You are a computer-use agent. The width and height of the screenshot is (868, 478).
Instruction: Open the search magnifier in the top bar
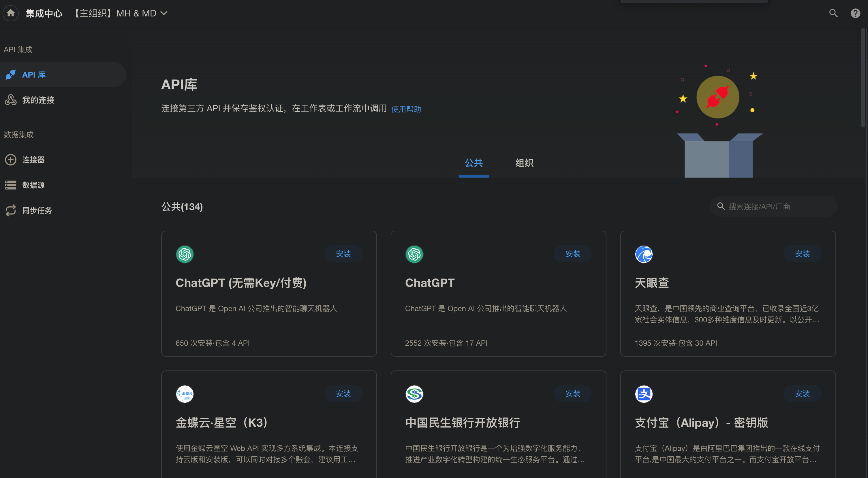[833, 13]
